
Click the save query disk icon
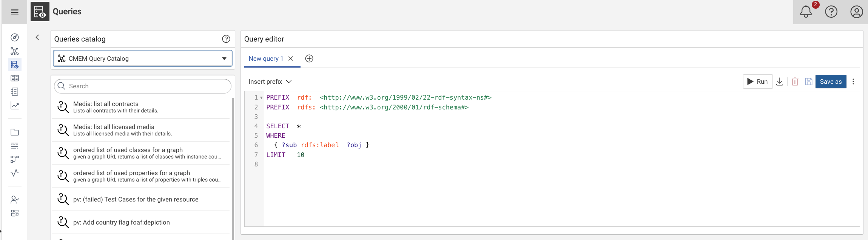[x=808, y=82]
